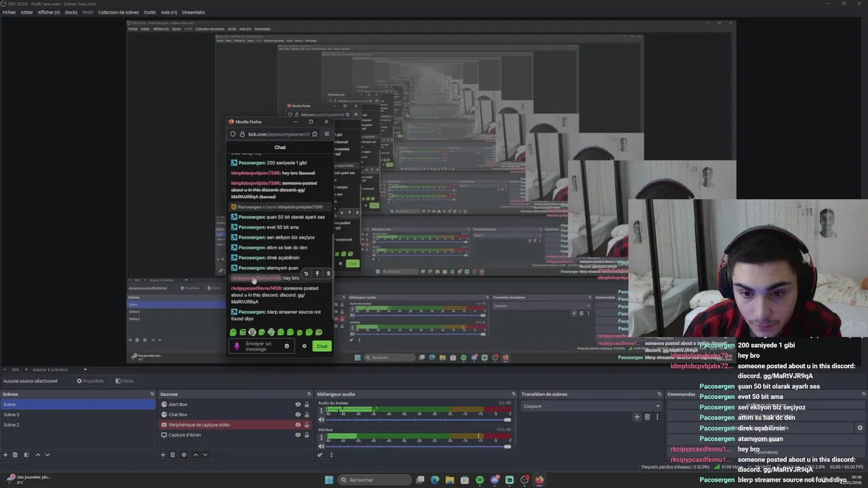Hide the Alert Box source
868x488 pixels.
pyautogui.click(x=298, y=405)
